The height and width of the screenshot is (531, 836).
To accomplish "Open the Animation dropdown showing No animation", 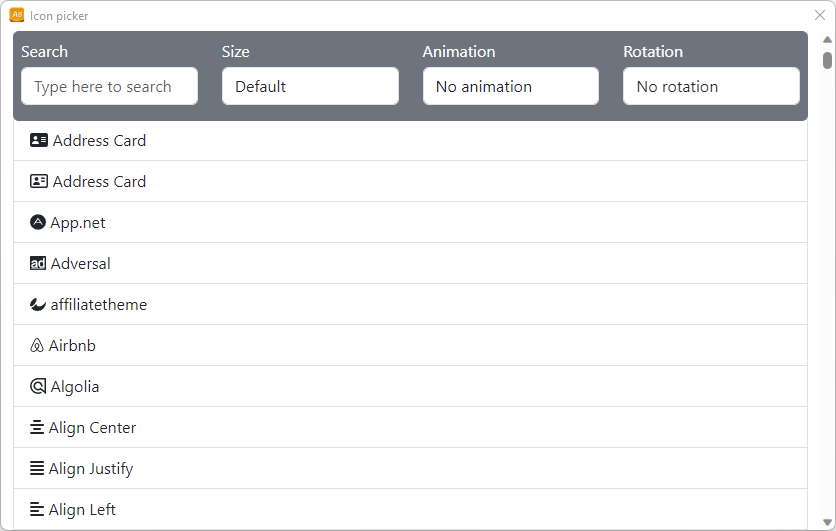I will point(511,86).
